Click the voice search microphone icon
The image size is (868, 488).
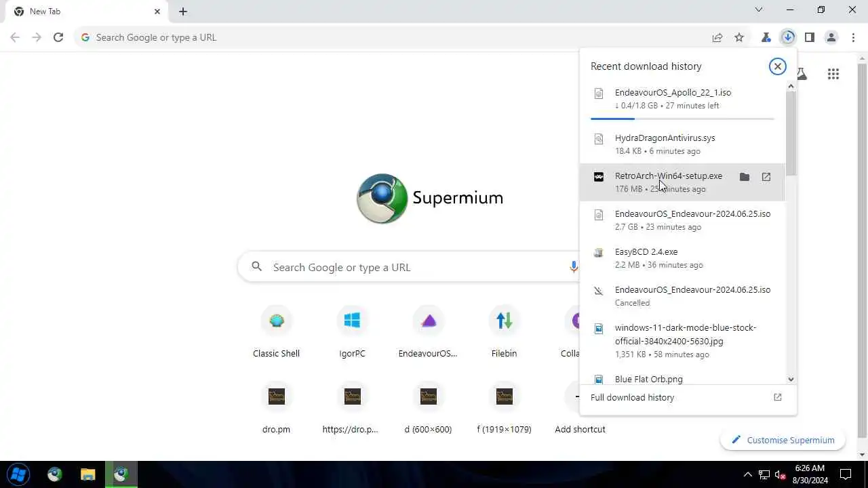(574, 267)
